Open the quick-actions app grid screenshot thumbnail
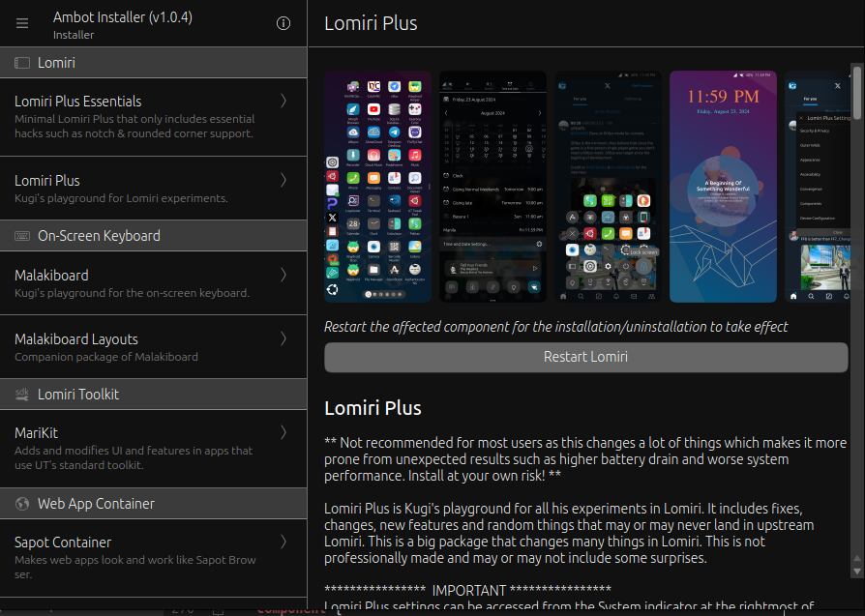Screen dimensions: 865x616 click(608, 187)
